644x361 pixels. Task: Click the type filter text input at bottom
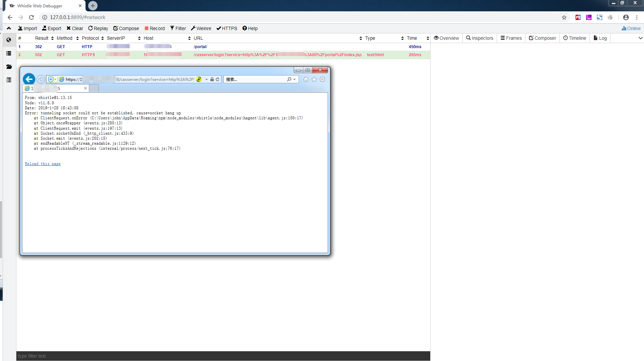click(67, 356)
